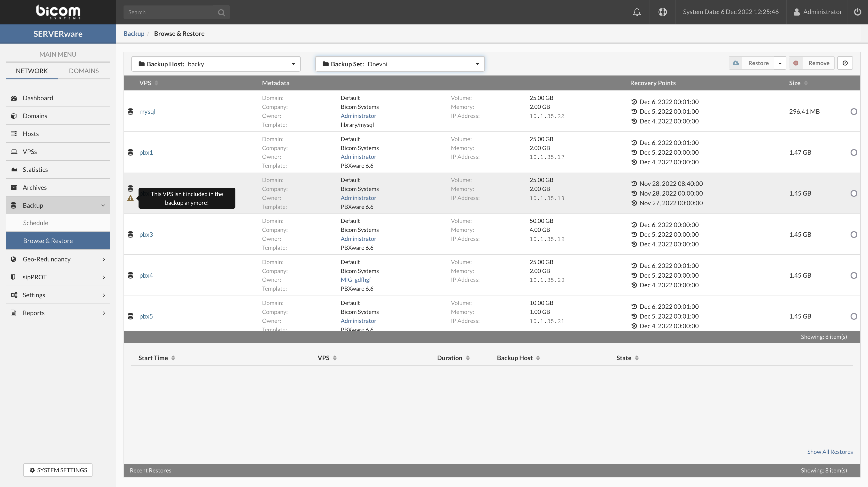
Task: Select the radio button for mysql row
Action: click(x=853, y=112)
